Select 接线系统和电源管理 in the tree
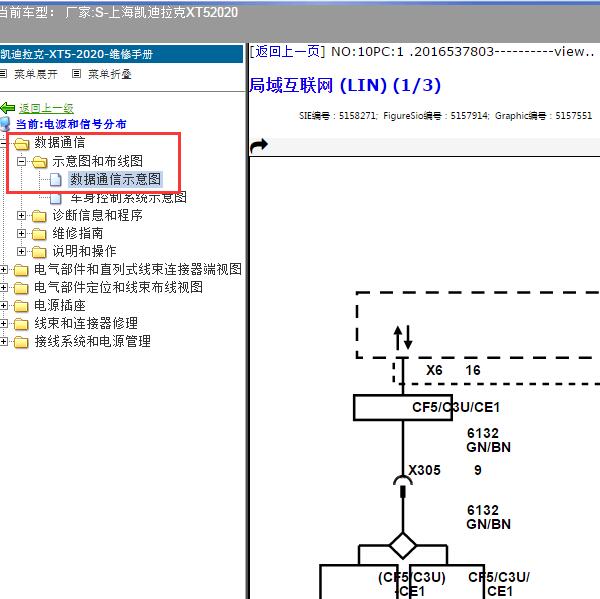Screen dimensions: 600x599 93,341
